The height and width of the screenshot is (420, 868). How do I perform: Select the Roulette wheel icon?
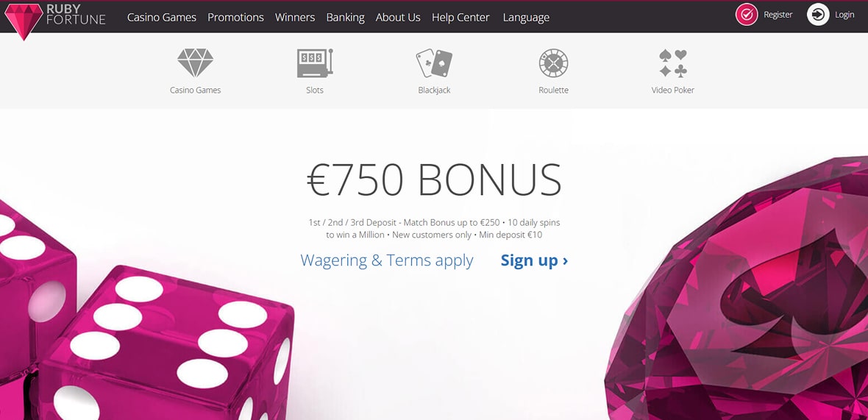point(554,63)
